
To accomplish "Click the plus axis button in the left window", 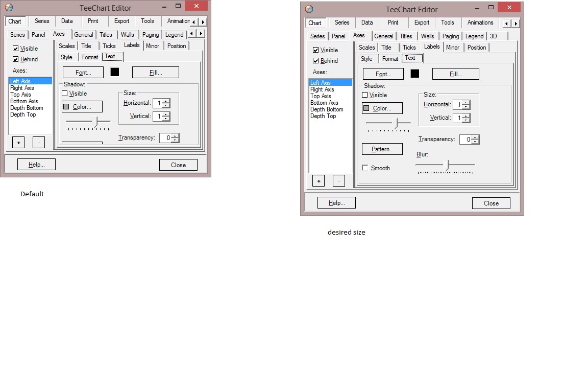I will [18, 142].
